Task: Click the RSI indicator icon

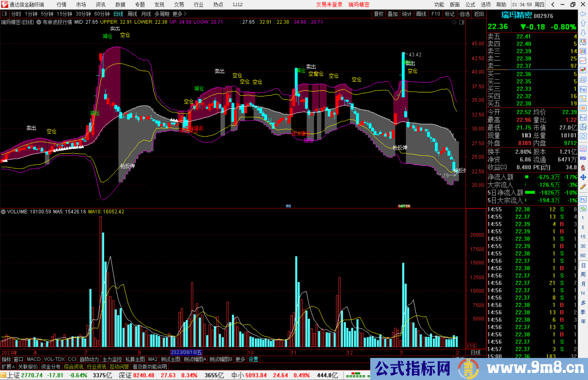Action: click(583, 158)
